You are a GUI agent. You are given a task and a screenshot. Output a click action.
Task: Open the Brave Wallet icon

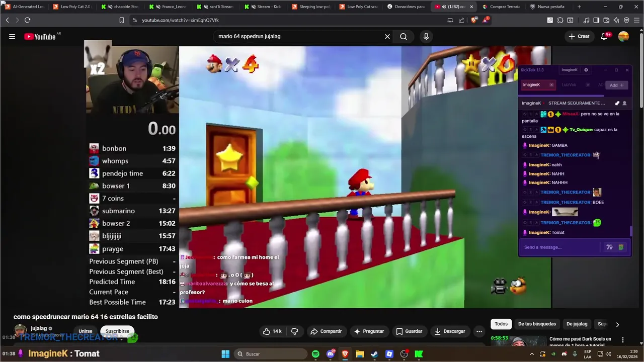point(606,20)
